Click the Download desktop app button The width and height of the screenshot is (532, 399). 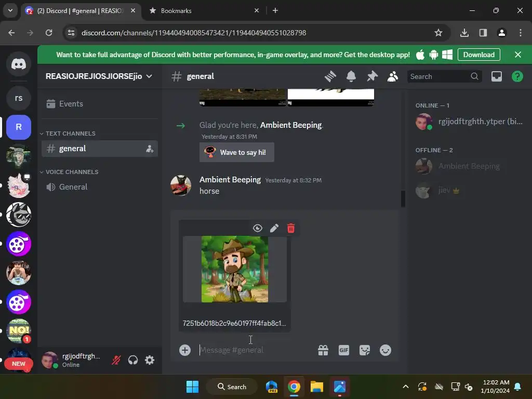point(478,55)
